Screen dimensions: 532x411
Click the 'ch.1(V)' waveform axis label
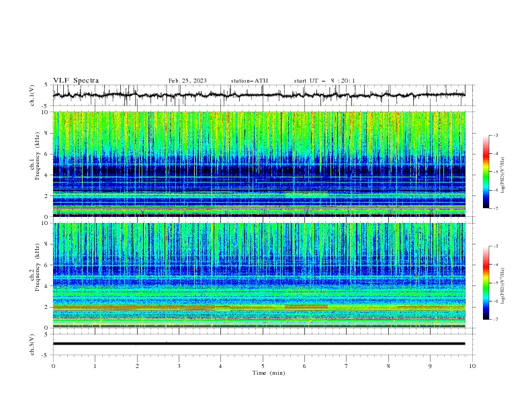[32, 95]
